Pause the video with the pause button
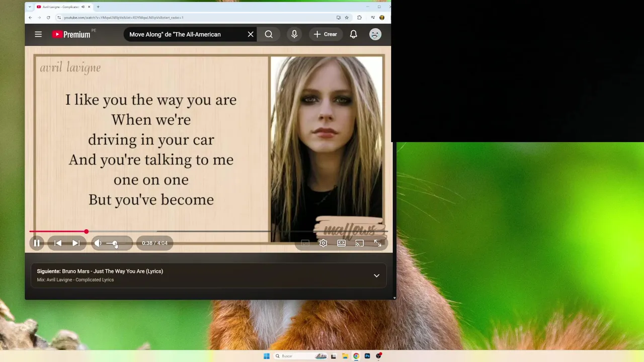Screen dimensions: 644x362 click(x=37, y=243)
